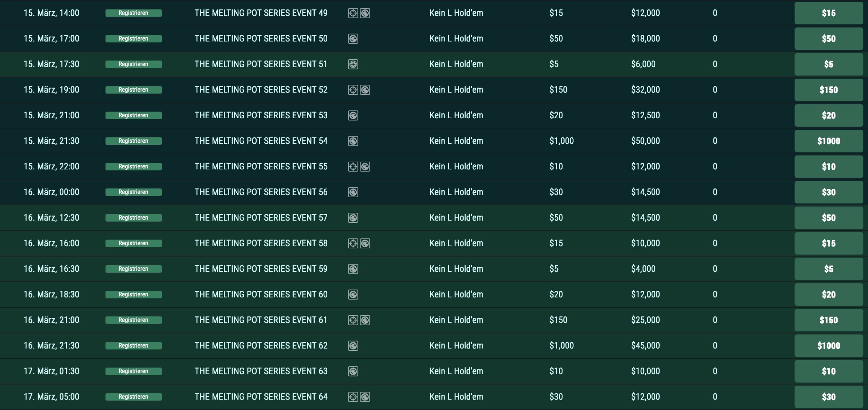Click the re-entry arrow icon on Event 50
Screen dimensions: 868x410
tap(353, 39)
